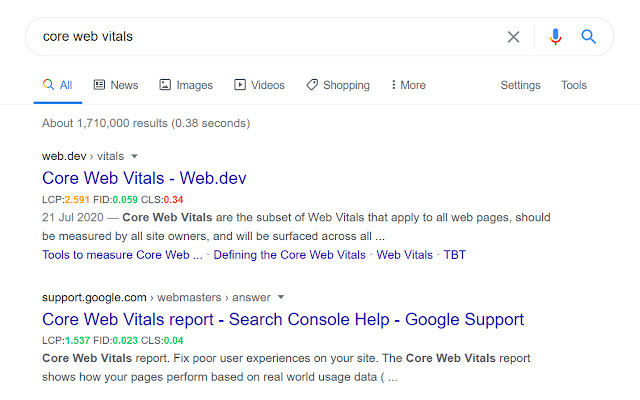Select the All results tab
The width and height of the screenshot is (640, 400).
coord(58,85)
